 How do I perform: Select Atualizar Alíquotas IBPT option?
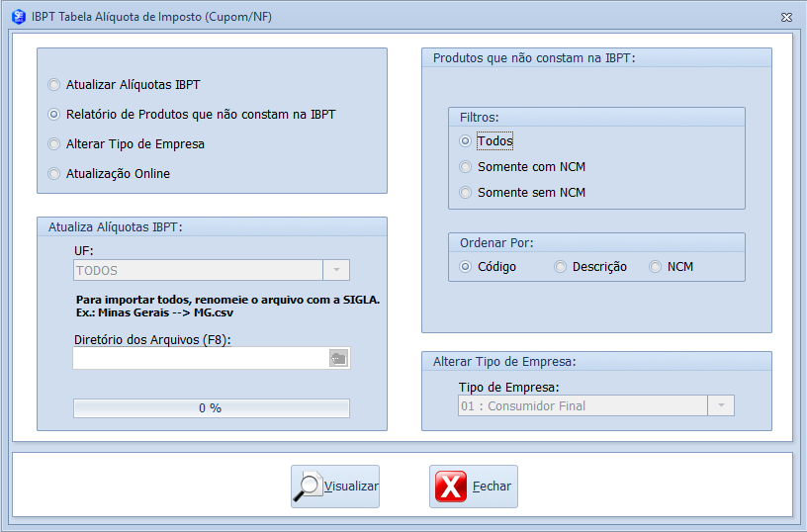54,85
